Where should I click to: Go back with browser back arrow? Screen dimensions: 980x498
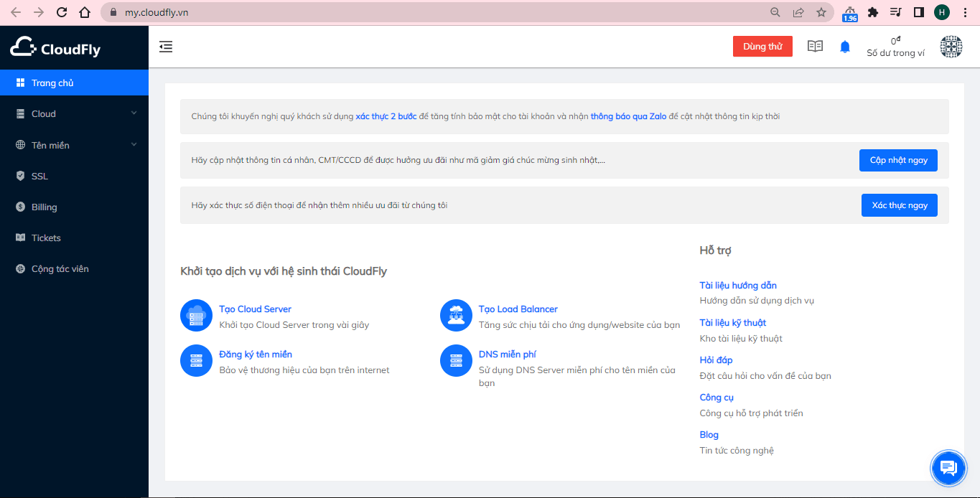pos(16,12)
